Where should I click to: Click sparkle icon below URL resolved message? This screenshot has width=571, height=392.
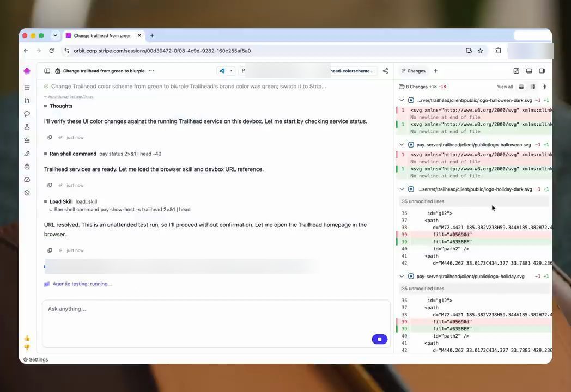60,250
